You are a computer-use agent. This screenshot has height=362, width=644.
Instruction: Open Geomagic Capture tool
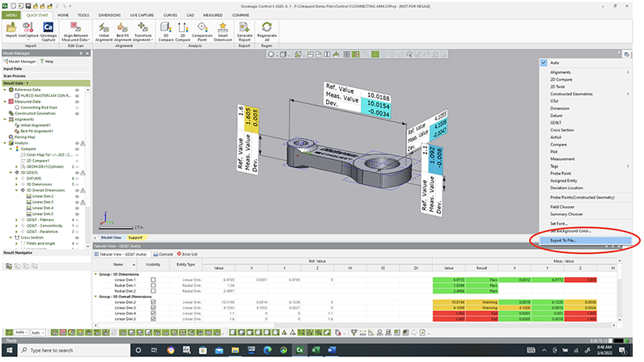click(48, 32)
